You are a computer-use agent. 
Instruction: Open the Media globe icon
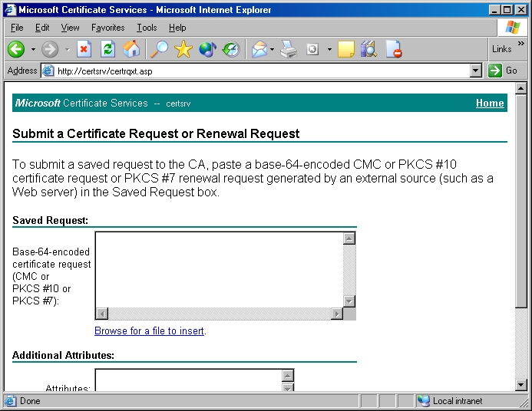pos(207,50)
